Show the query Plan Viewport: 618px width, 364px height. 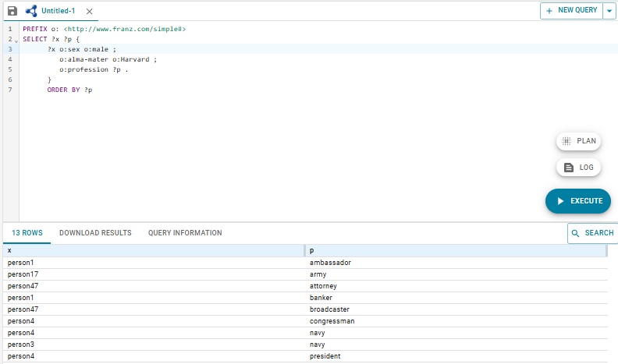click(x=578, y=141)
